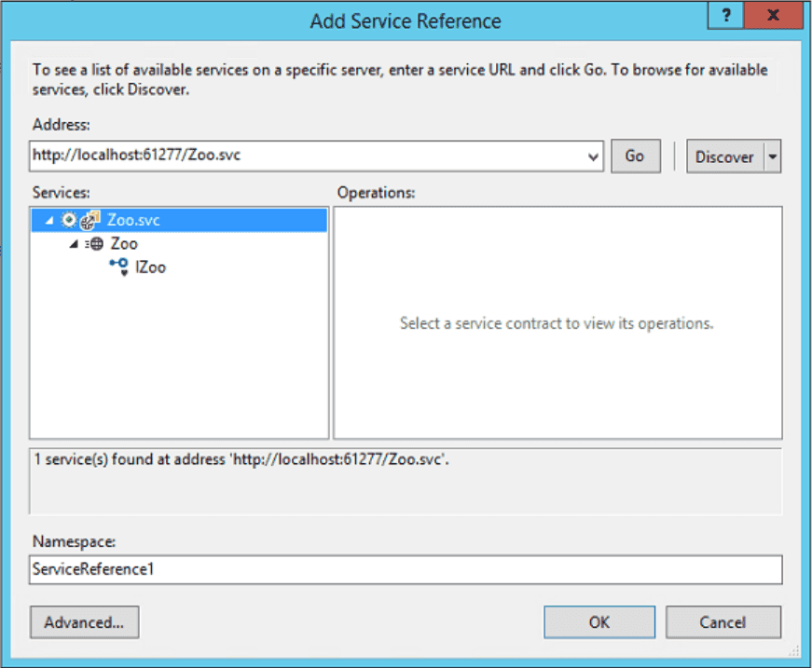812x668 pixels.
Task: Click into the Address URL field
Action: pos(307,156)
